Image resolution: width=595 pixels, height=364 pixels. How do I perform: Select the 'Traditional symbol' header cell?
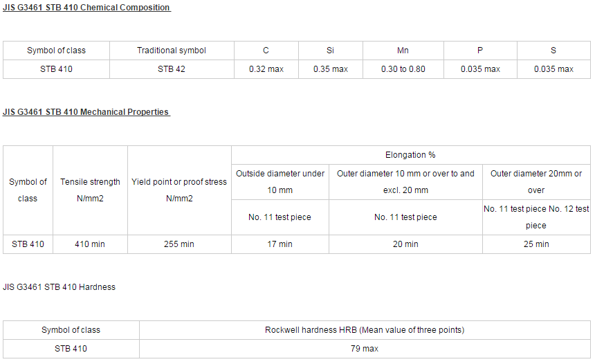[x=172, y=51]
